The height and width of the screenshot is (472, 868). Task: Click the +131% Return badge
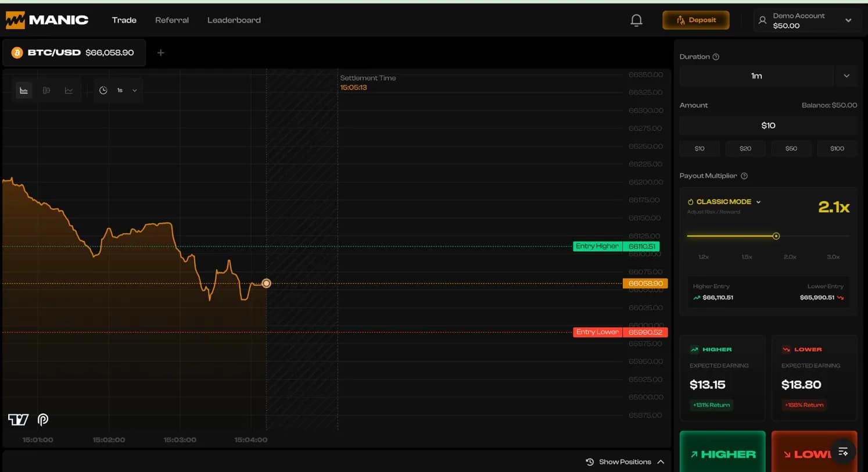711,405
